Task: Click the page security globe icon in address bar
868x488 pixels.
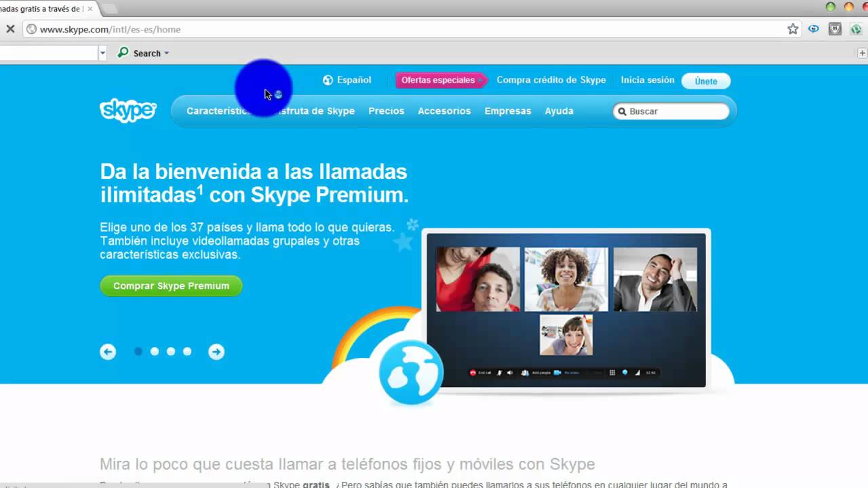Action: 31,29
